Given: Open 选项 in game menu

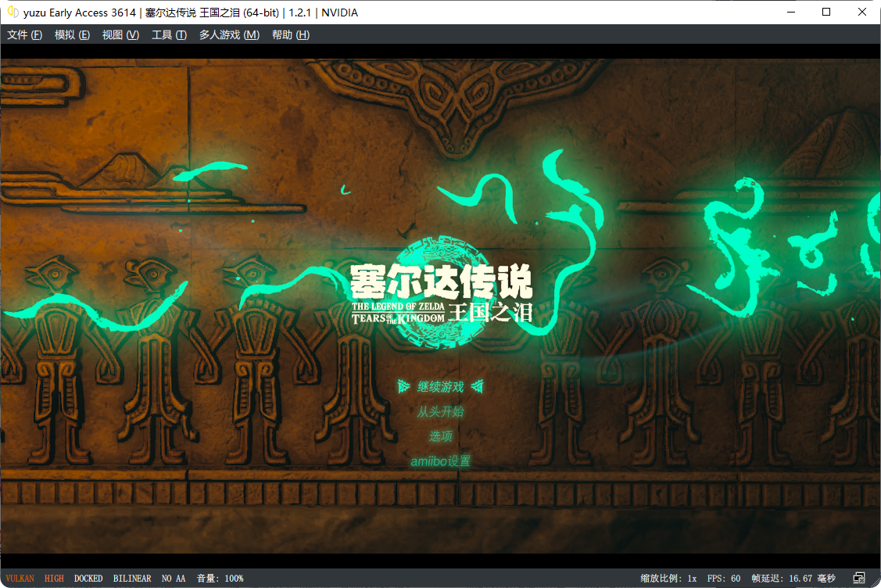Looking at the screenshot, I should coord(441,436).
